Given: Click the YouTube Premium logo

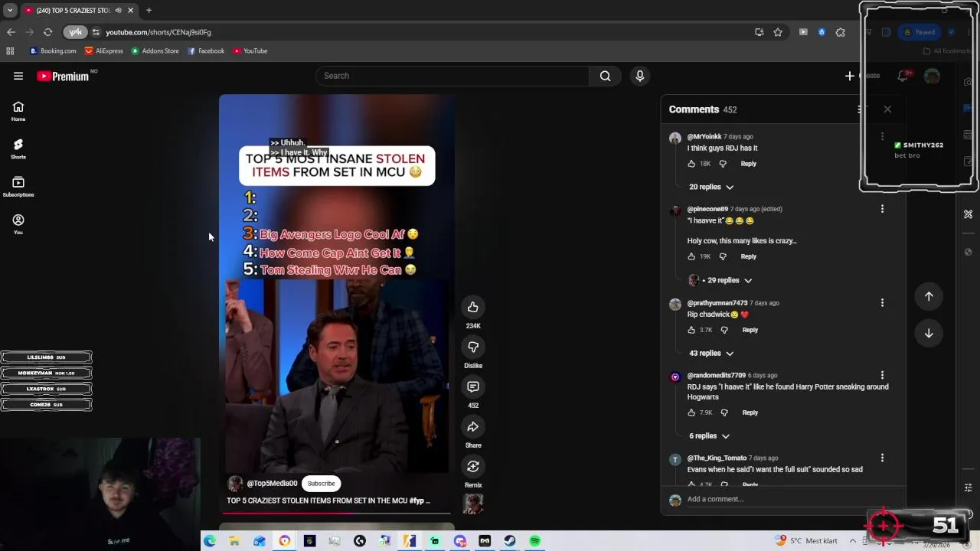Looking at the screenshot, I should (63, 76).
